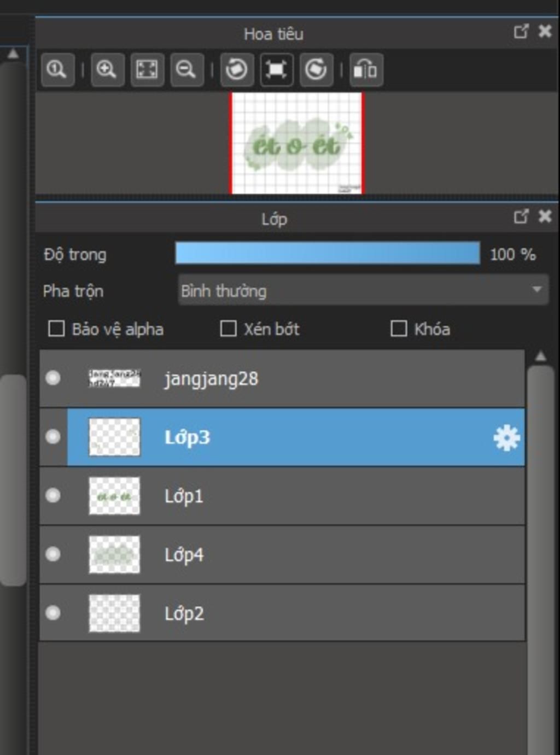Click the navigator canvas preview thumbnail
The image size is (560, 755).
(296, 143)
